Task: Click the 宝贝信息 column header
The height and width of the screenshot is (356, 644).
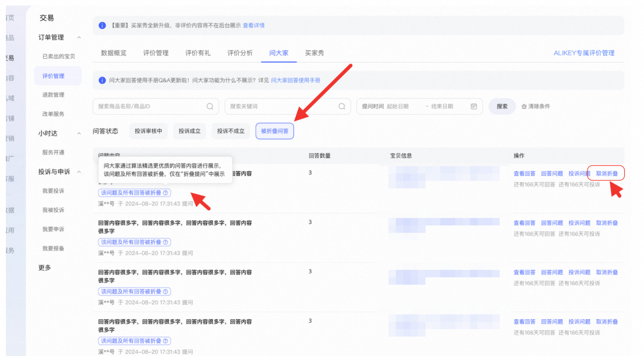Action: (401, 156)
